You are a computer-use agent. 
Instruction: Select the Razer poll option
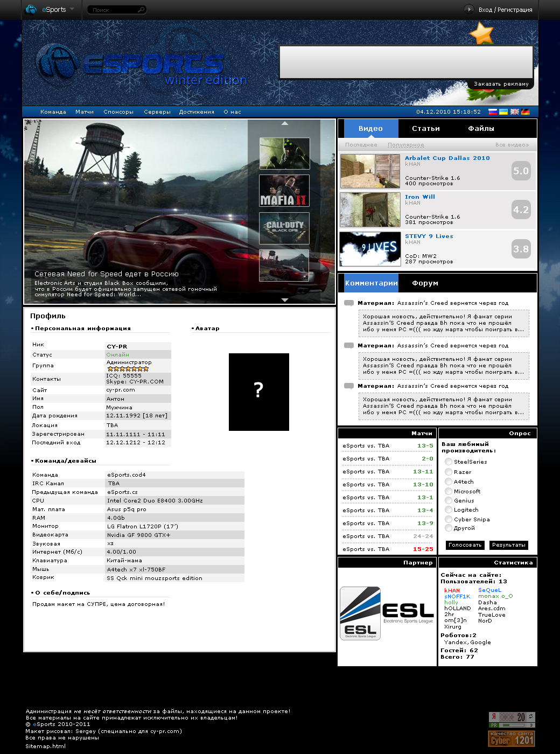[449, 472]
